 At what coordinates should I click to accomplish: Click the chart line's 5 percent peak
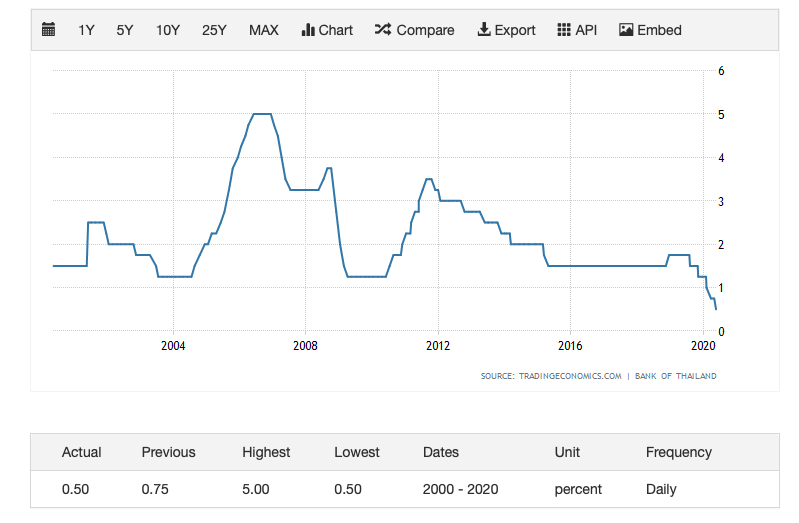pos(262,114)
